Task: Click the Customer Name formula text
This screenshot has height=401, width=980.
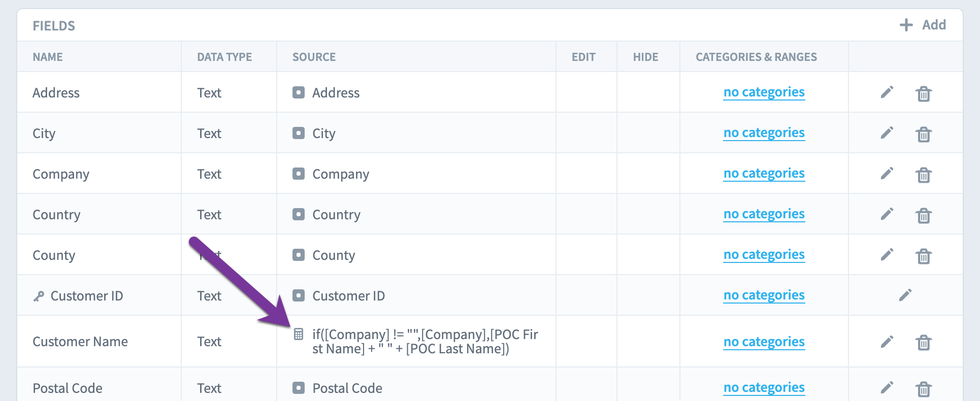Action: [425, 342]
